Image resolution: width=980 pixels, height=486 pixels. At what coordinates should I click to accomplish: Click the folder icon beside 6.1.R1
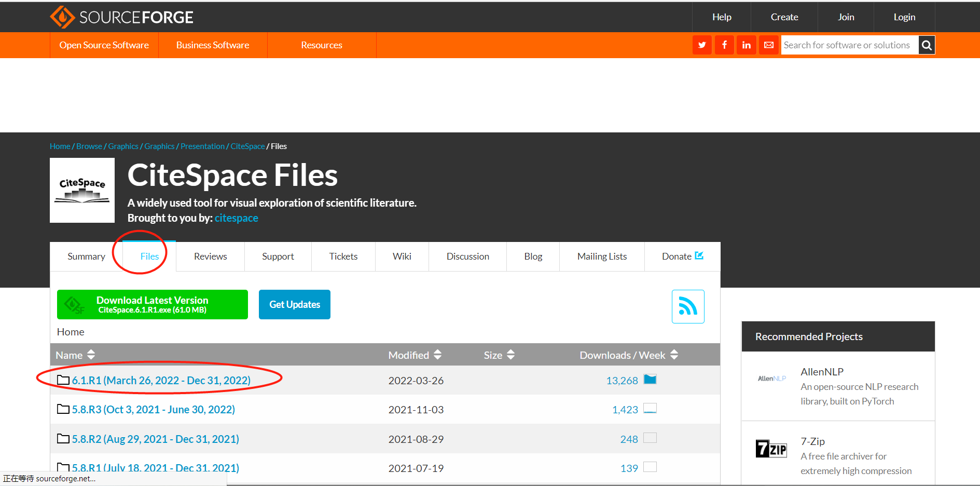[63, 380]
